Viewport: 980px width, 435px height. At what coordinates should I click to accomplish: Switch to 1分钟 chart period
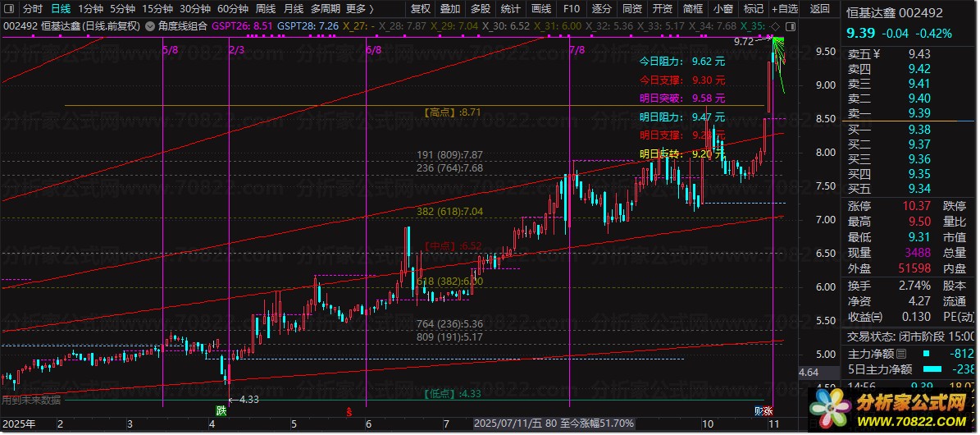pos(91,9)
